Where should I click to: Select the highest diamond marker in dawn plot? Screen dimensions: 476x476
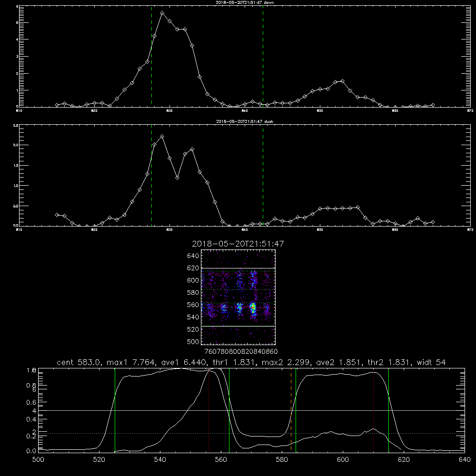pyautogui.click(x=162, y=13)
